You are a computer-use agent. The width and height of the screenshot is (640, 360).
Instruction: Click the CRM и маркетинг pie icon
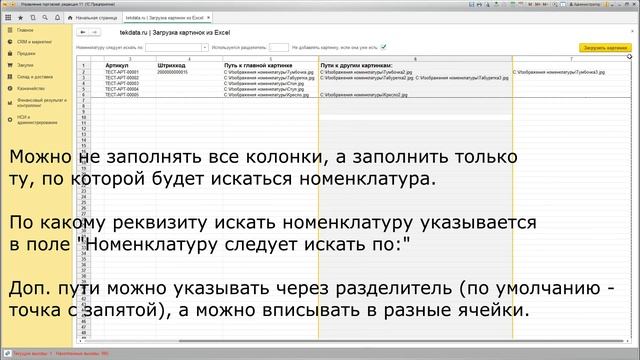coord(10,42)
